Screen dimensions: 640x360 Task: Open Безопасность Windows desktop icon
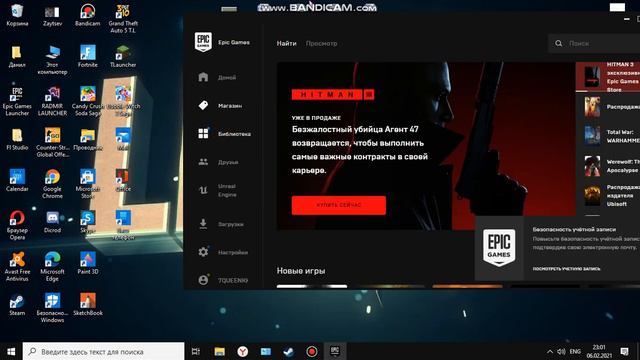coord(52,308)
